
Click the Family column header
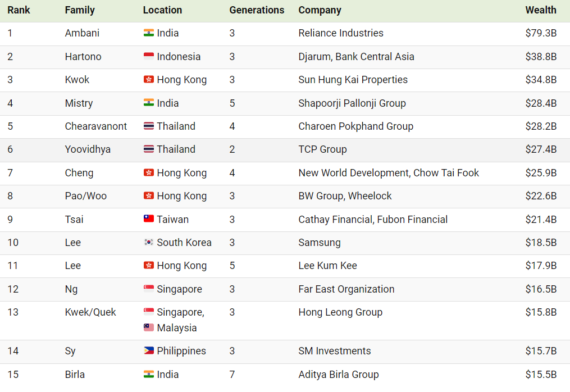[80, 10]
